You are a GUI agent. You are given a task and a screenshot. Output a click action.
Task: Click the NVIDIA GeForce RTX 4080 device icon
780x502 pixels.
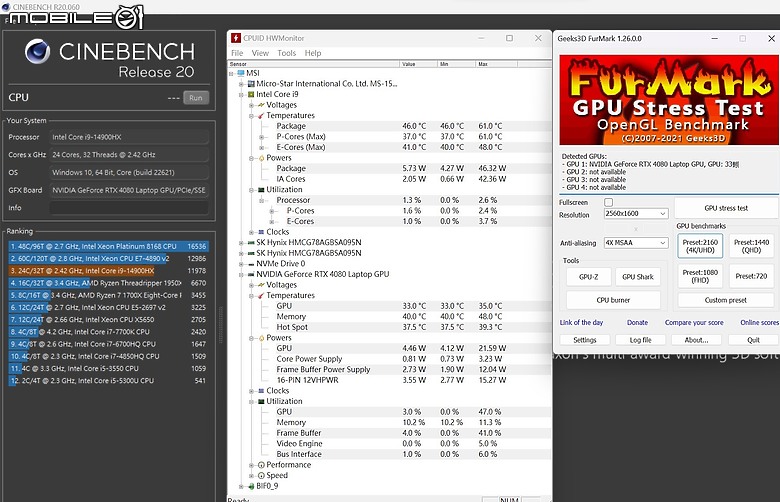tap(251, 274)
